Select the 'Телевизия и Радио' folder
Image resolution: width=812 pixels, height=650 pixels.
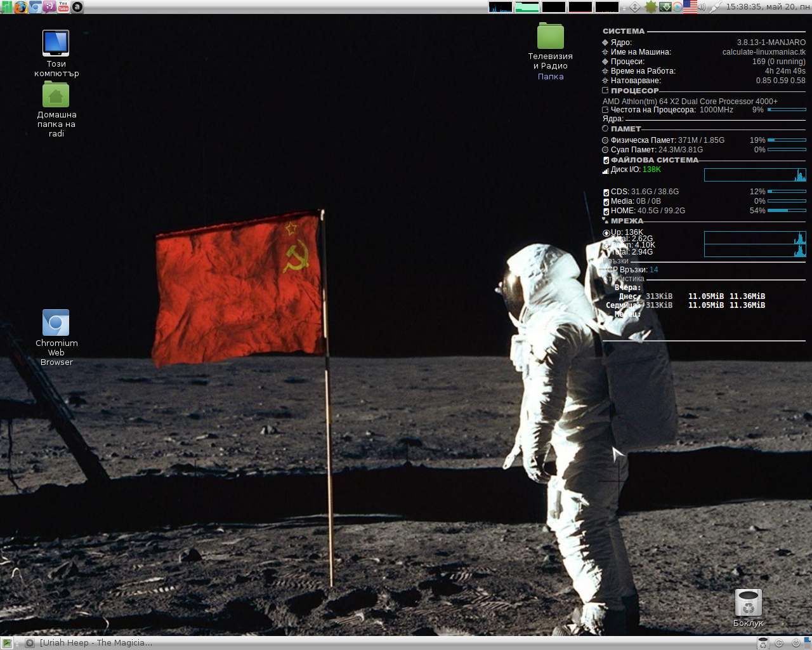coord(551,52)
